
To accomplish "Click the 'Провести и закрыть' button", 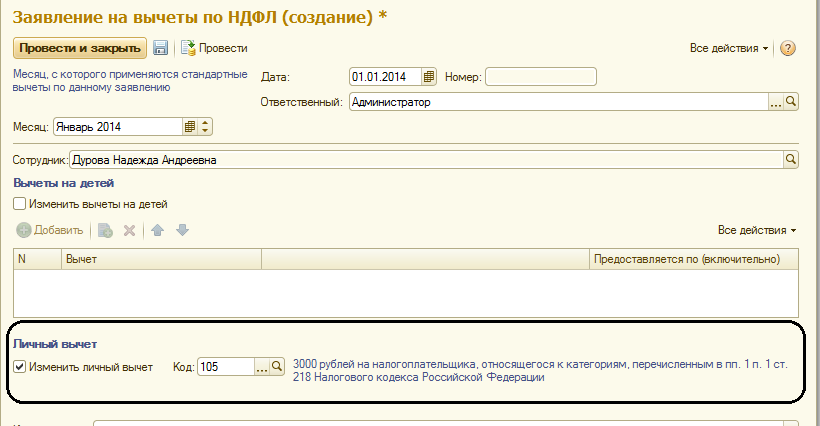I will coord(79,48).
